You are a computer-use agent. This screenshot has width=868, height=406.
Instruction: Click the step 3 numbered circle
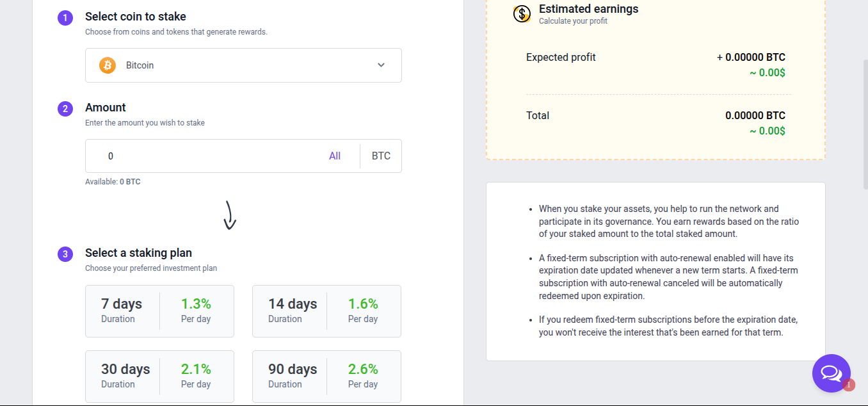point(65,254)
